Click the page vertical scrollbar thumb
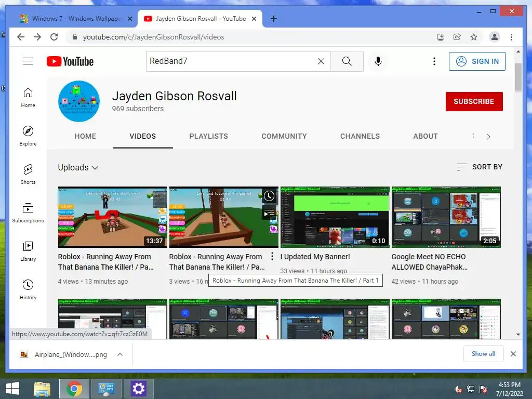Image resolution: width=532 pixels, height=399 pixels. point(518,77)
